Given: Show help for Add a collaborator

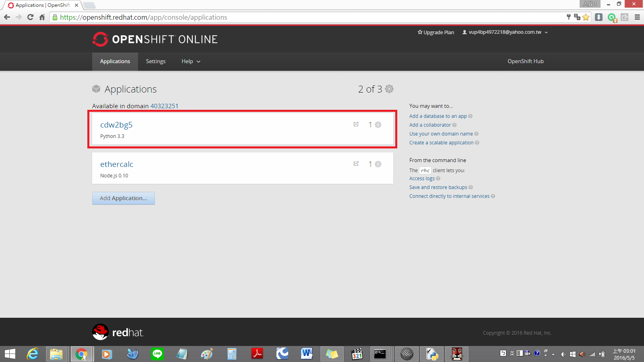Looking at the screenshot, I should 454,125.
